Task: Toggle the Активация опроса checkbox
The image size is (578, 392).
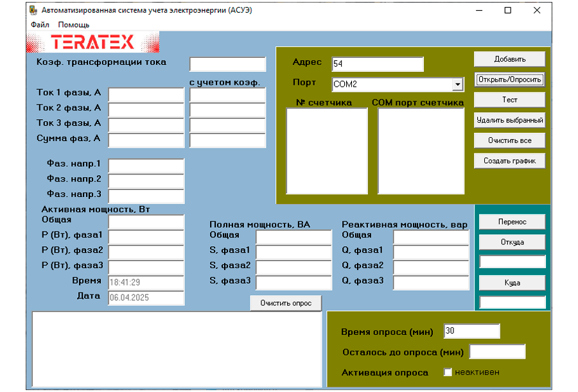Action: point(448,372)
